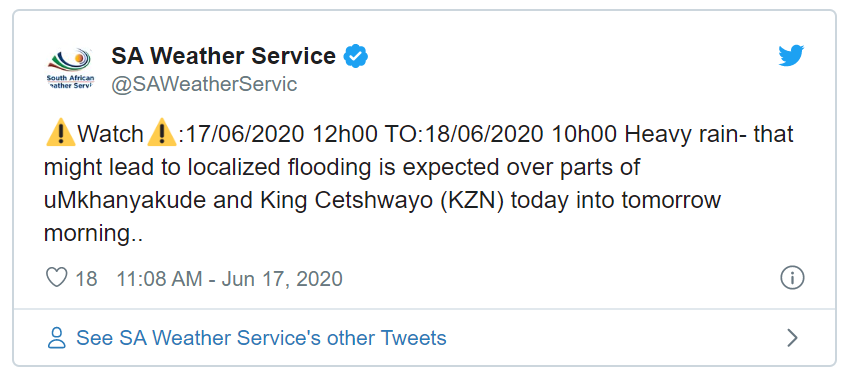The width and height of the screenshot is (847, 383).
Task: Click the person silhouette icon
Action: pos(56,338)
